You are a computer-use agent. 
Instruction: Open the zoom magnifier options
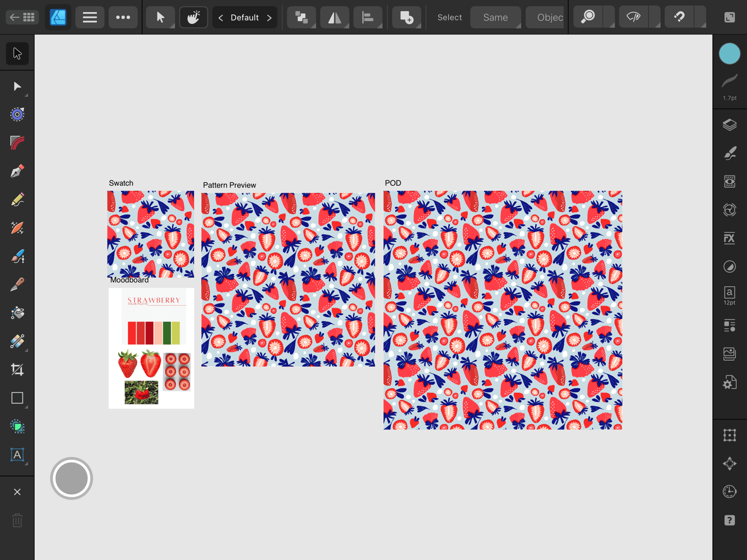pyautogui.click(x=588, y=17)
